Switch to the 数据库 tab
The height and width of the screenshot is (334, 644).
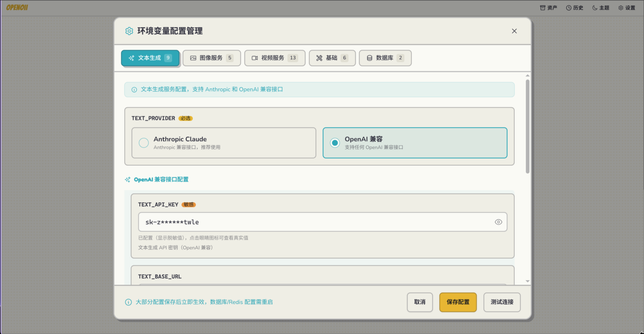coord(385,58)
